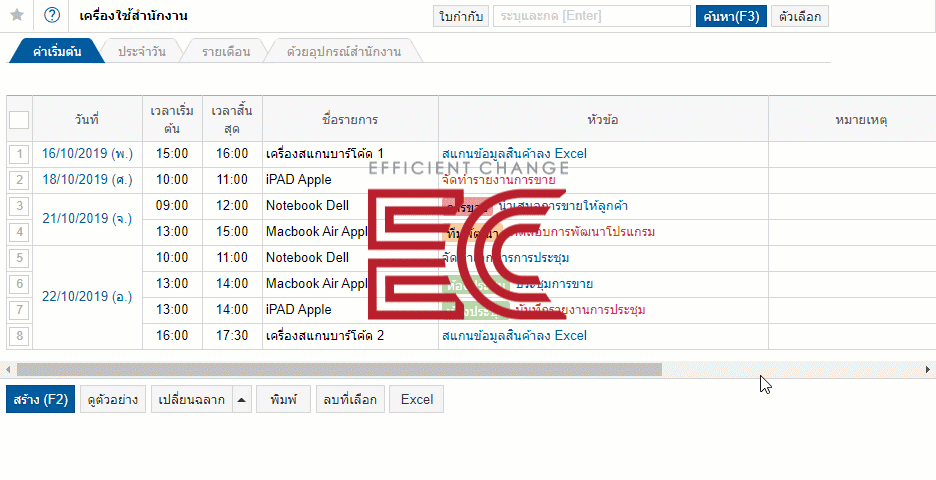Viewport: 936px width, 480px height.
Task: Open date link 16/10/2019 (พ.)
Action: coord(87,154)
